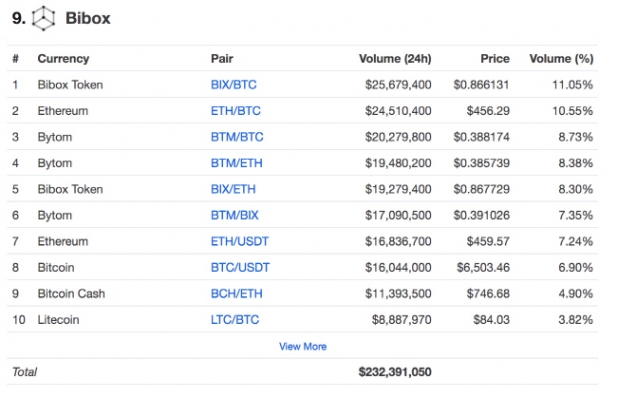Click the BIX/ETH pair link

pyautogui.click(x=233, y=189)
